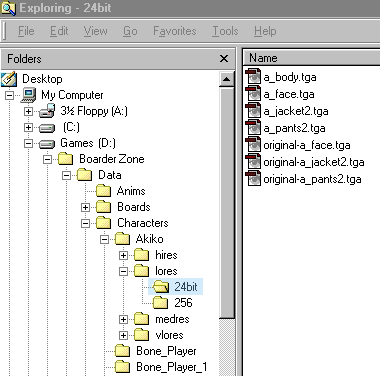The width and height of the screenshot is (380, 380).
Task: Collapse the lores folder
Action: pyautogui.click(x=124, y=271)
